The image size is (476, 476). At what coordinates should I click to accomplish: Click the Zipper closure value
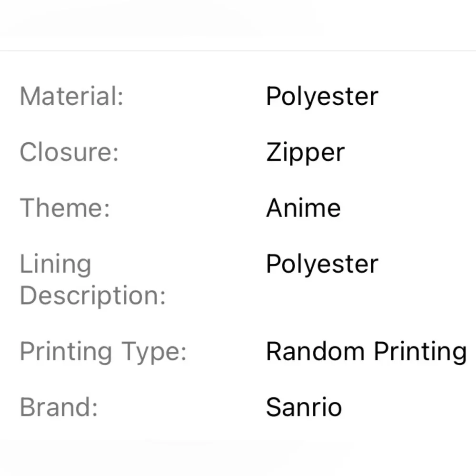(306, 153)
